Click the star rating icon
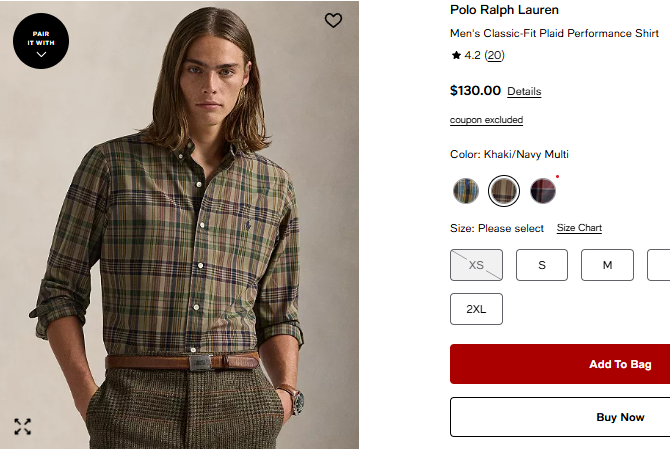 pos(456,56)
